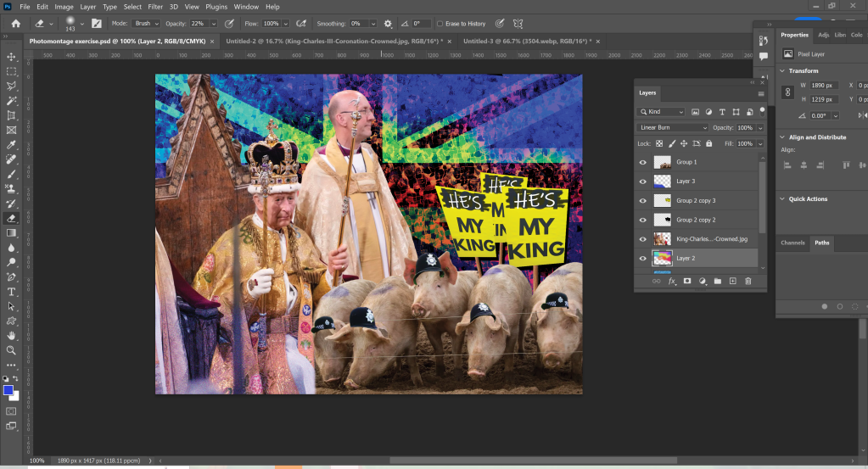Select the Move tool in the toolbar
The image size is (868, 469).
pyautogui.click(x=12, y=57)
